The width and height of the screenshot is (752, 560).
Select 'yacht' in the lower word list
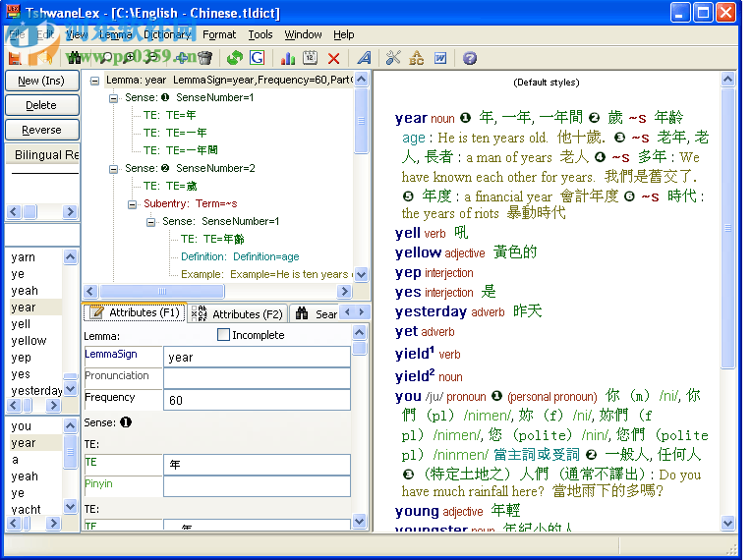(x=27, y=509)
